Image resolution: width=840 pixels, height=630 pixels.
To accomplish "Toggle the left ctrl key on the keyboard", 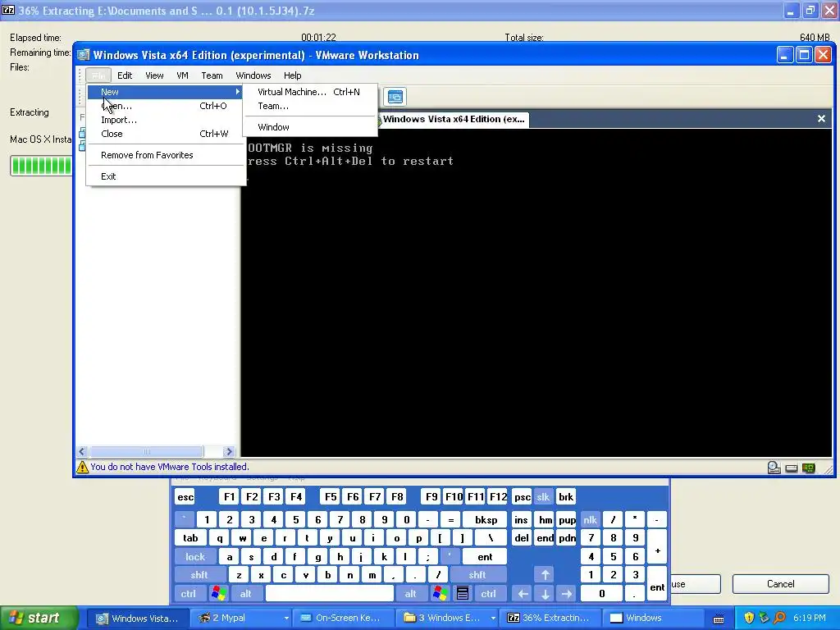I will pyautogui.click(x=189, y=594).
